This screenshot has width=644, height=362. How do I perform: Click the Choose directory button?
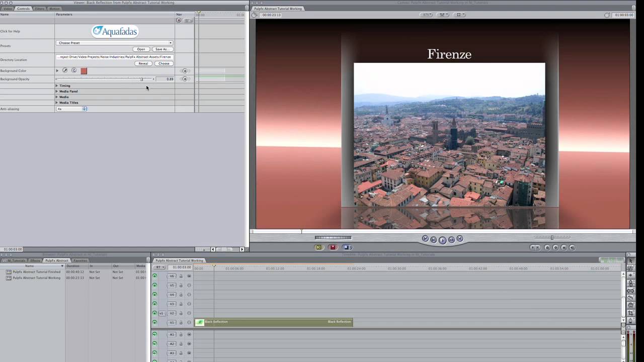tap(164, 63)
